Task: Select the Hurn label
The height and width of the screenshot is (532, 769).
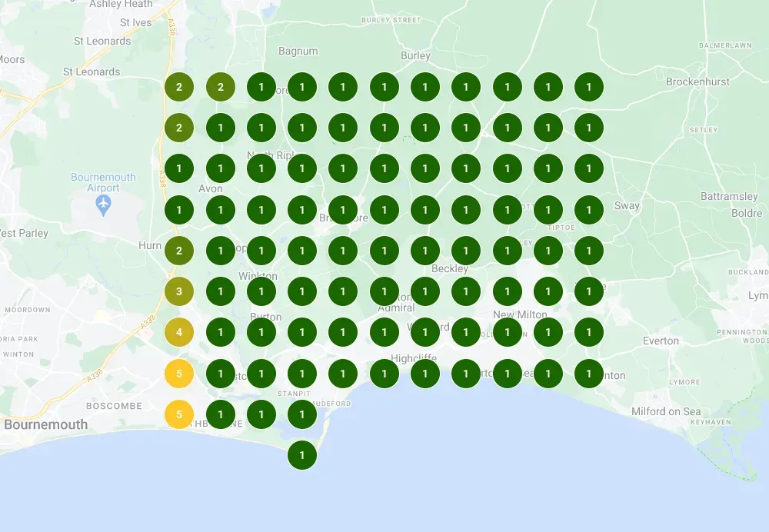Action: (150, 246)
